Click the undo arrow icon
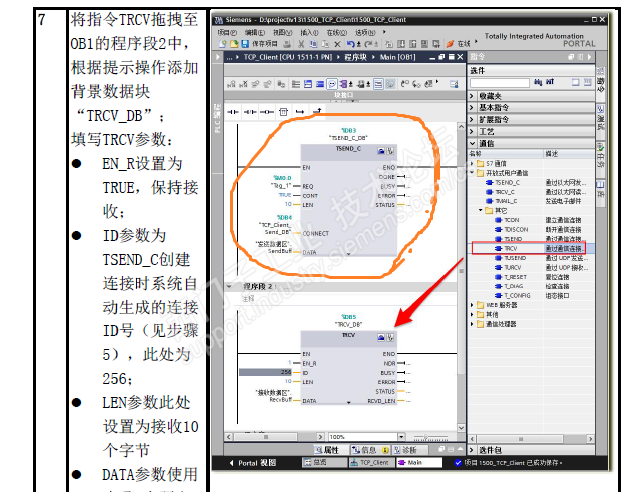 [x=351, y=44]
